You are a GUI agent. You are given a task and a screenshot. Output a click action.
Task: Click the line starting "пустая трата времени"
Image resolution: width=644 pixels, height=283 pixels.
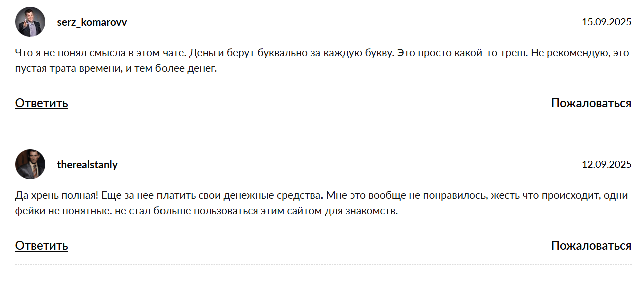click(116, 69)
